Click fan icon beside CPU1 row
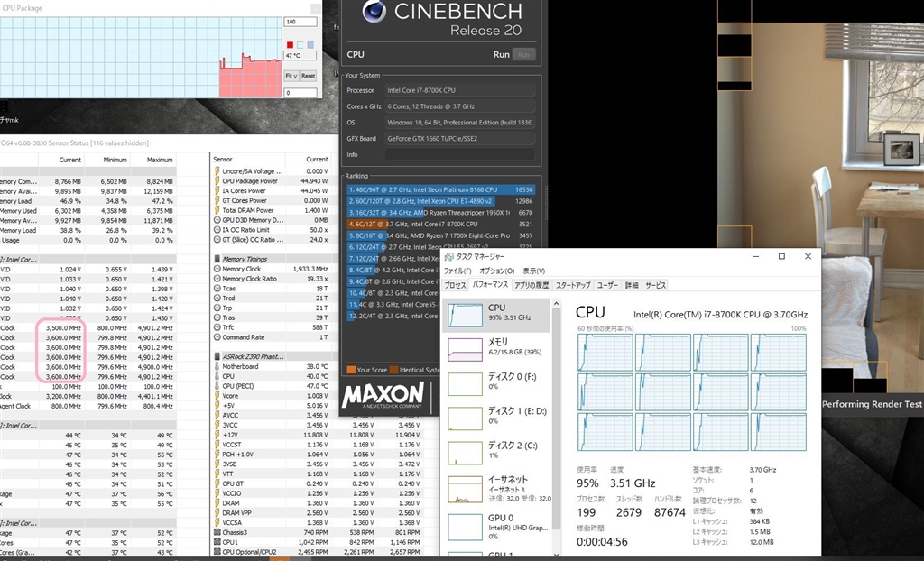Image resolution: width=924 pixels, height=561 pixels. click(x=217, y=542)
